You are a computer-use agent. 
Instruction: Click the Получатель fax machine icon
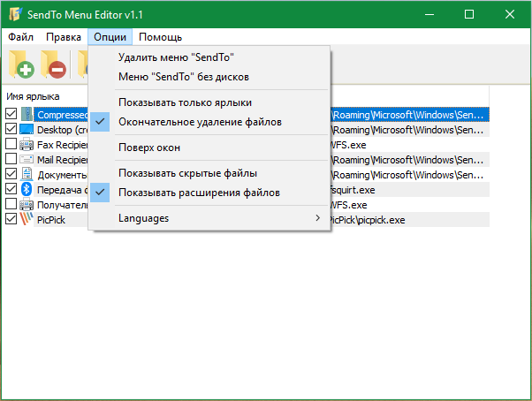(x=27, y=204)
